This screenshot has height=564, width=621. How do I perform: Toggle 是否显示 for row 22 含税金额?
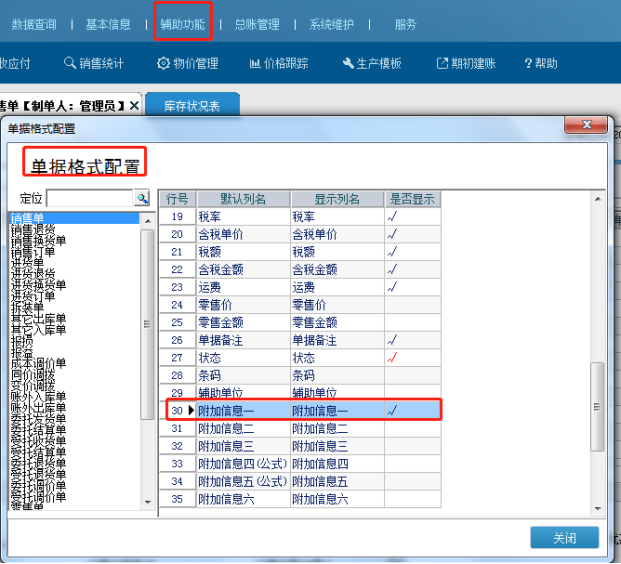pos(412,270)
